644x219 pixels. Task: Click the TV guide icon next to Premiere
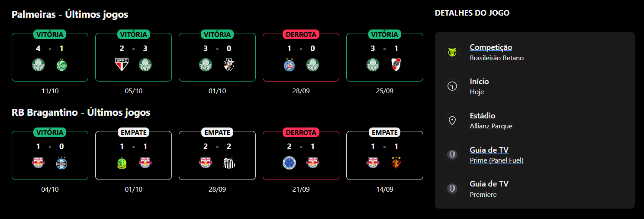pyautogui.click(x=452, y=189)
